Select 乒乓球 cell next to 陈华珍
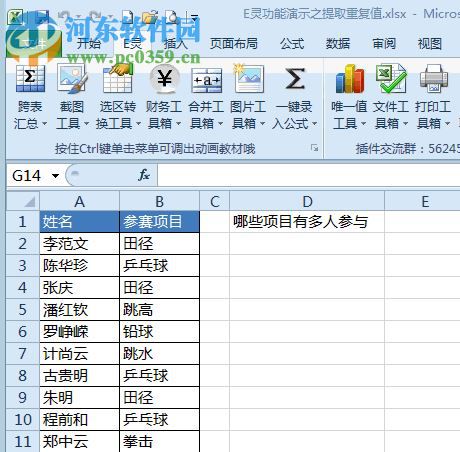This screenshot has width=460, height=452. click(159, 266)
